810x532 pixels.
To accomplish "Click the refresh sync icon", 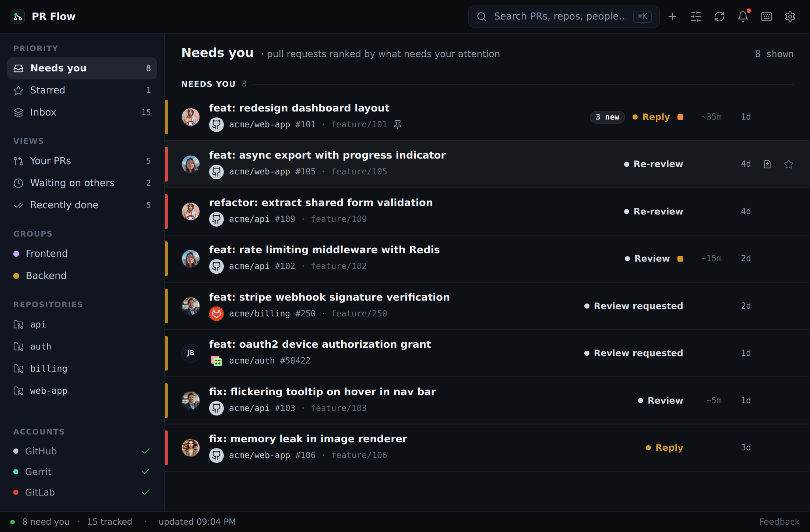I will click(x=719, y=17).
